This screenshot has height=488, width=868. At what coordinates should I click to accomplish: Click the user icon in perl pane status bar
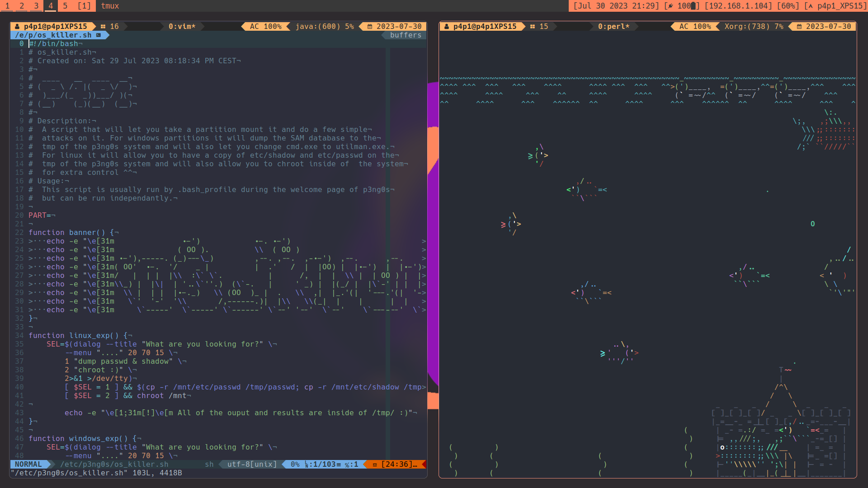click(447, 27)
